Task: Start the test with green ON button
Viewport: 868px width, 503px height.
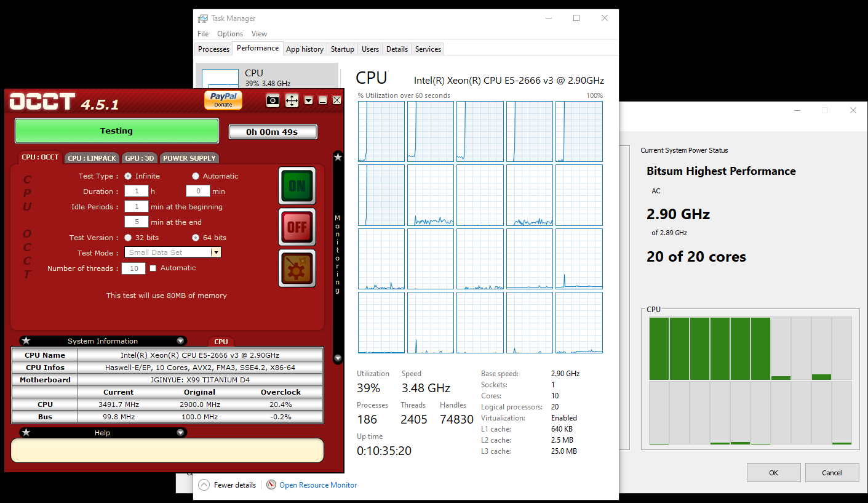Action: 297,185
